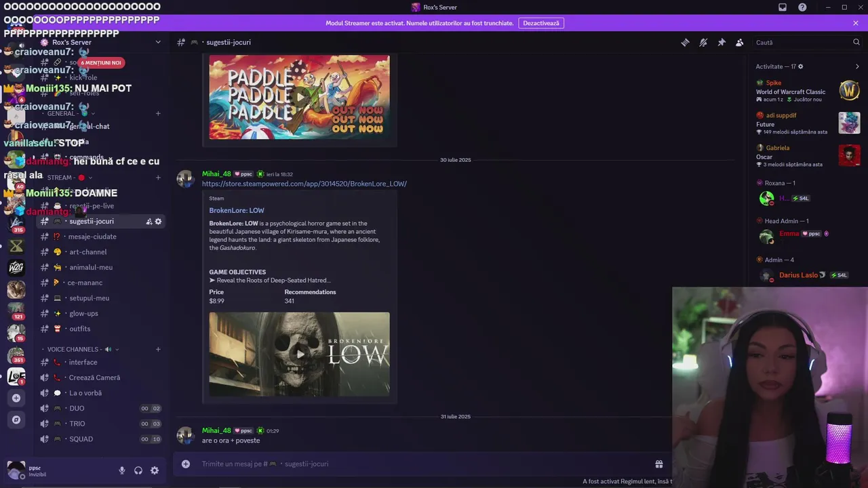868x488 pixels.
Task: Open the hourglass server icon
Action: [x=16, y=246]
